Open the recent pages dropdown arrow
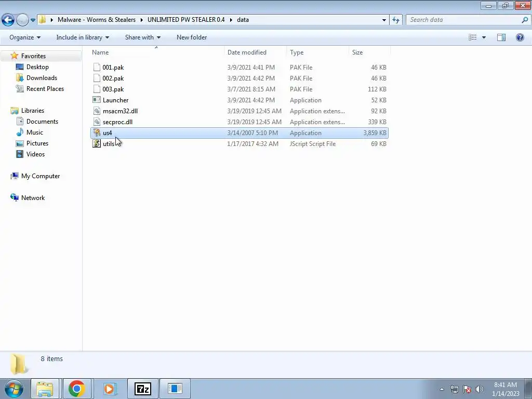The width and height of the screenshot is (532, 399). pos(33,20)
